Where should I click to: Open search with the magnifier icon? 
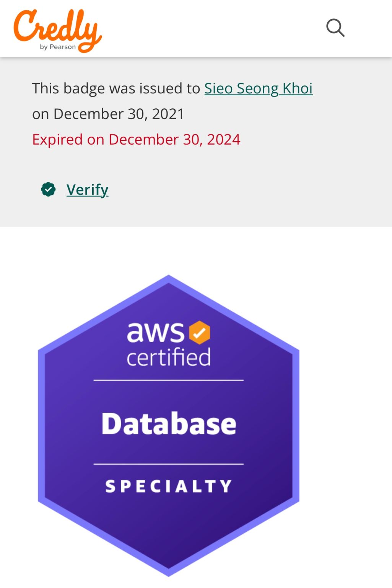[335, 28]
